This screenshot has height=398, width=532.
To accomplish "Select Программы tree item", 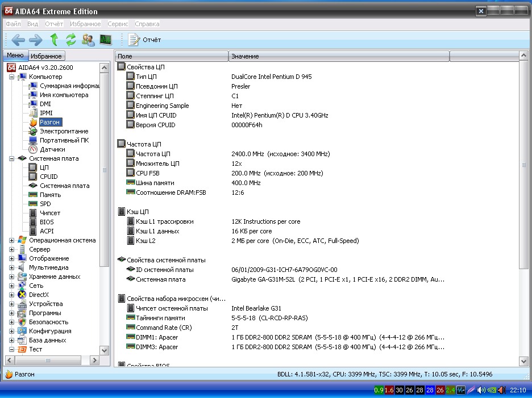I will tap(45, 313).
